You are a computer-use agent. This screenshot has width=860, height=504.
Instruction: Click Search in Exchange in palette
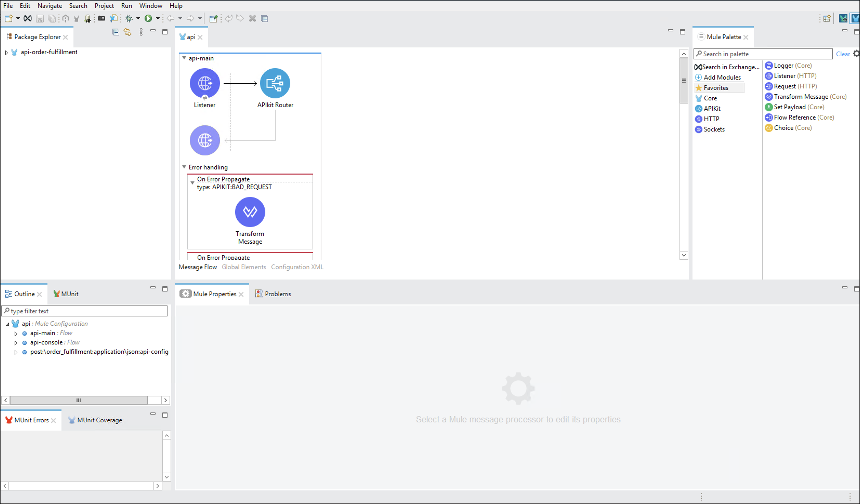pyautogui.click(x=727, y=67)
